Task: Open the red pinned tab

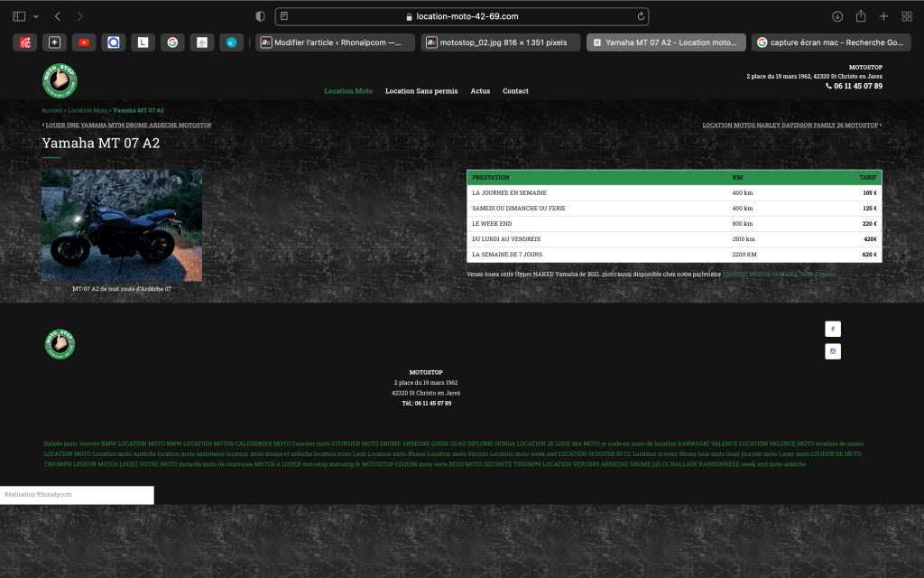Action: (24, 42)
